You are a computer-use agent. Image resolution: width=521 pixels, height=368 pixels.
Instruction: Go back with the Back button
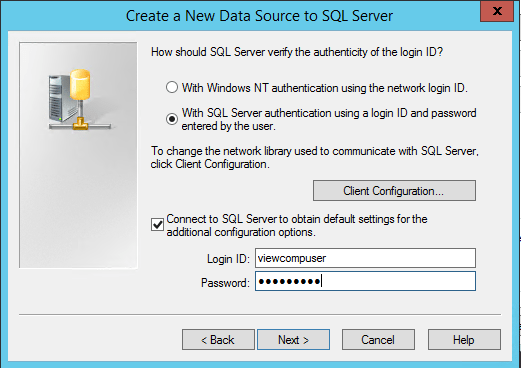coord(218,340)
